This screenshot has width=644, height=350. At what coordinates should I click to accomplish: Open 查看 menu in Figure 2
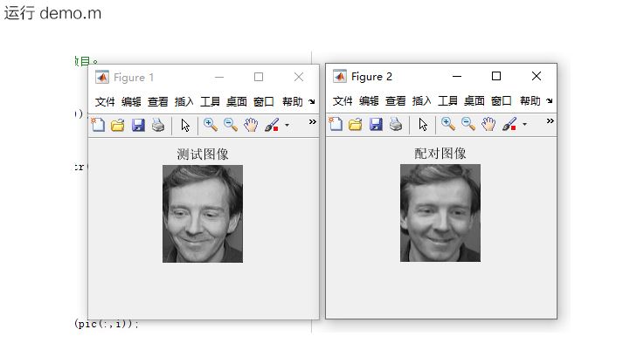pos(396,100)
